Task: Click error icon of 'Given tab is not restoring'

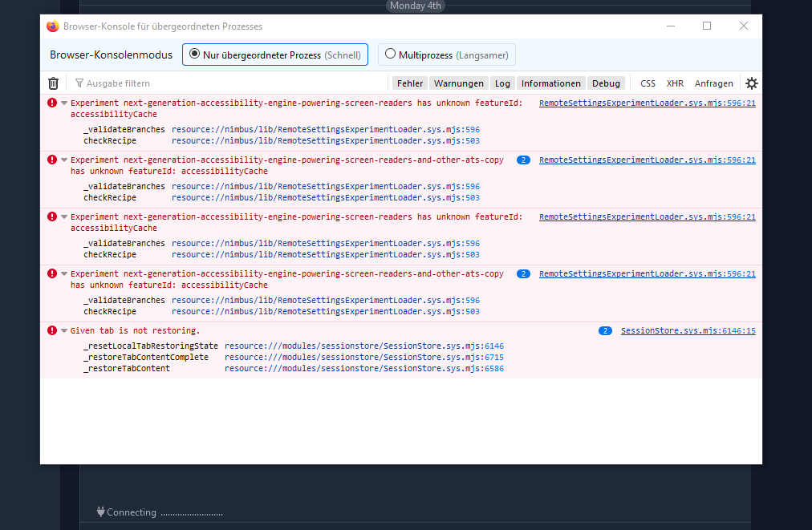Action: (52, 330)
